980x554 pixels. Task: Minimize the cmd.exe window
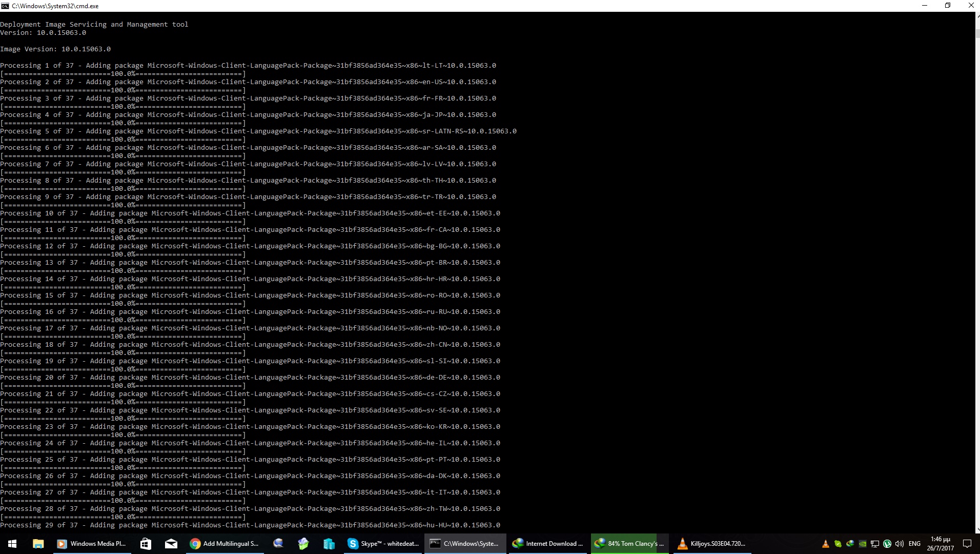[x=925, y=6]
